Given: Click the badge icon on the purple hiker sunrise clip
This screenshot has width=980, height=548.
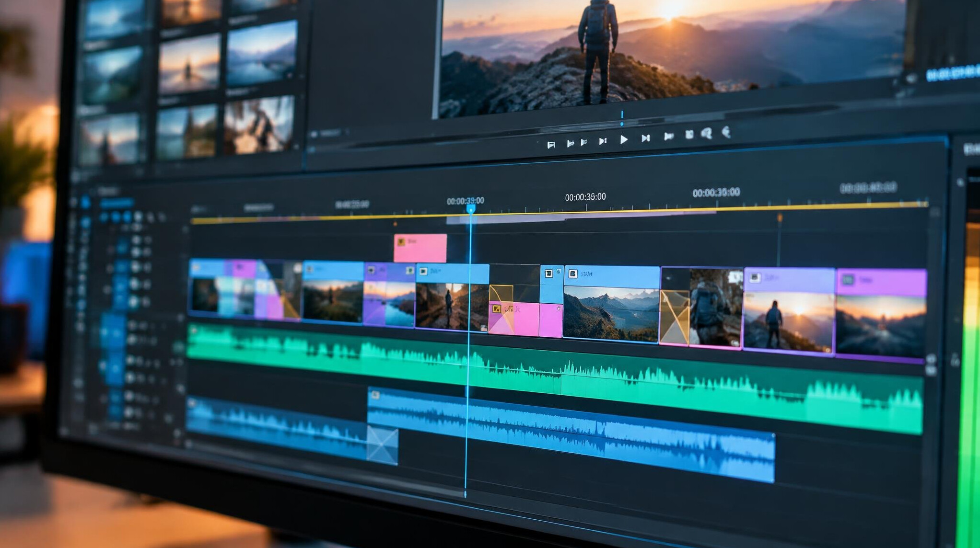Looking at the screenshot, I should click(x=755, y=278).
